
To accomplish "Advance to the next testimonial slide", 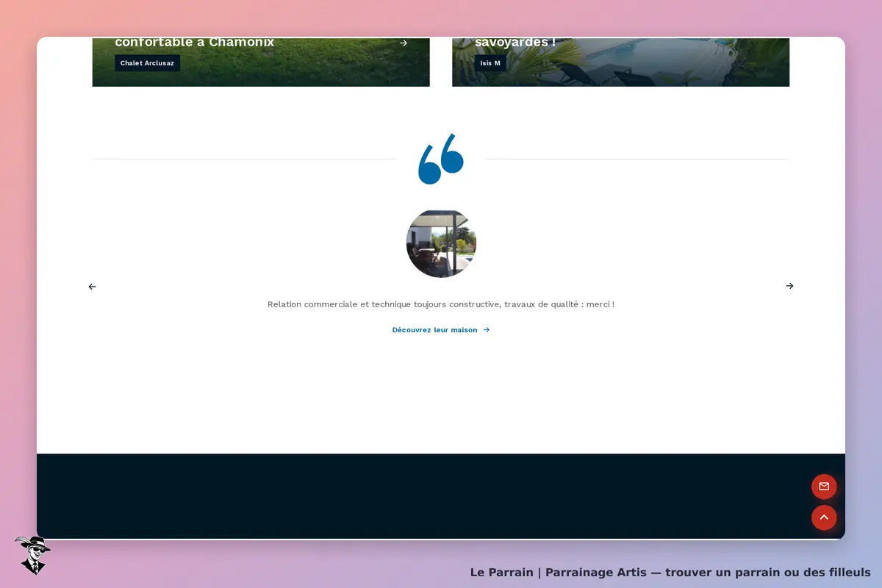I will pos(789,286).
